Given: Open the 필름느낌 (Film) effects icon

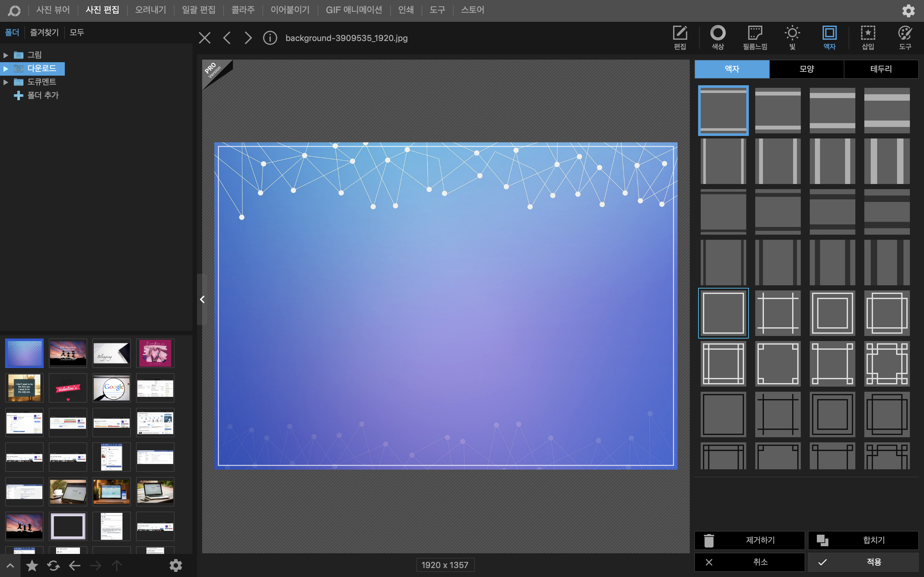Looking at the screenshot, I should pyautogui.click(x=755, y=37).
